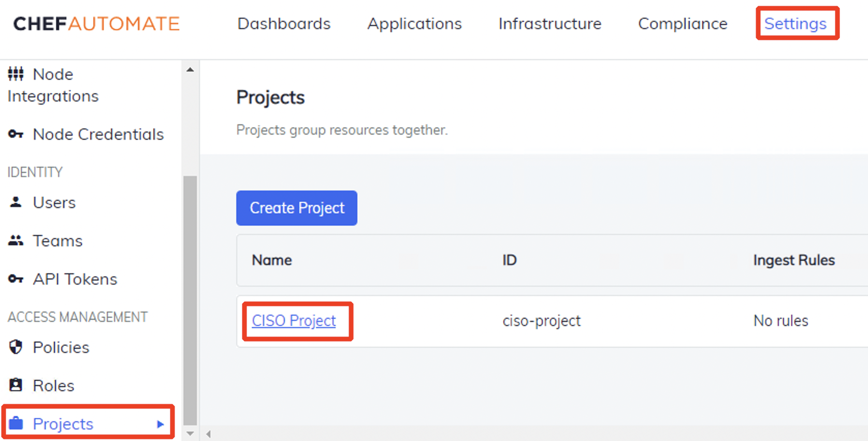Viewport: 868px width, 441px height.
Task: Click the horizontal scroll left arrow
Action: pyautogui.click(x=208, y=434)
